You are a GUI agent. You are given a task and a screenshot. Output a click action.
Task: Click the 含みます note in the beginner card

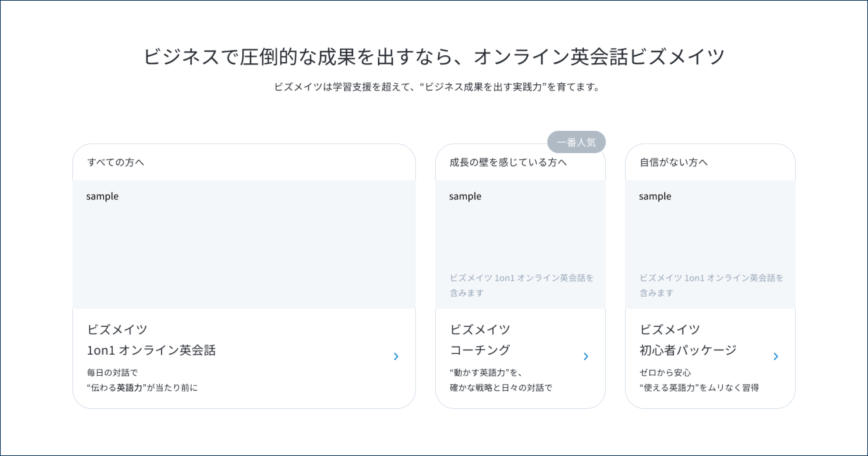[711, 285]
